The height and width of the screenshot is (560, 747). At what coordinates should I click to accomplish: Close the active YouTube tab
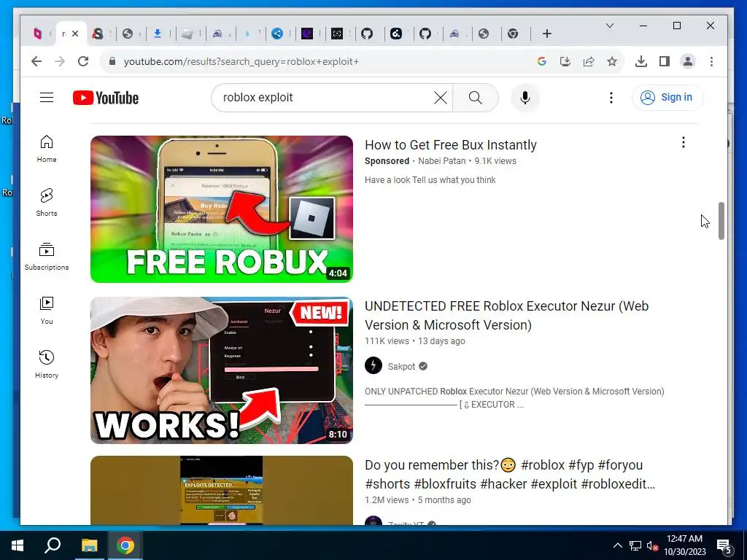pyautogui.click(x=75, y=34)
